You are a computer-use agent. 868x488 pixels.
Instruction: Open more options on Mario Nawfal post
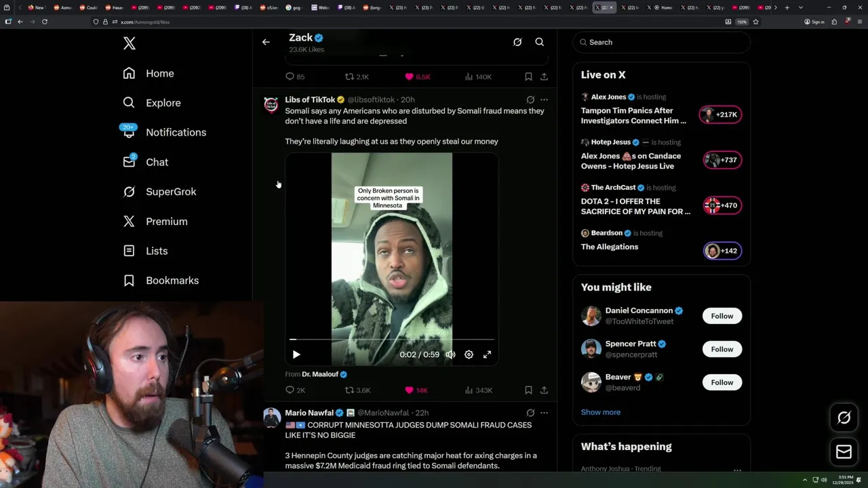pos(544,413)
